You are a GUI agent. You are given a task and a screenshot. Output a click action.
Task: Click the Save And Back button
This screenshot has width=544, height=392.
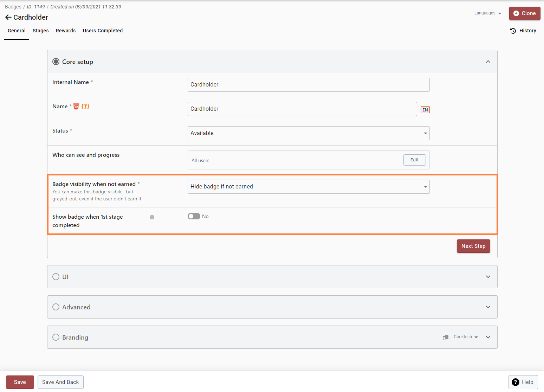[60, 382]
